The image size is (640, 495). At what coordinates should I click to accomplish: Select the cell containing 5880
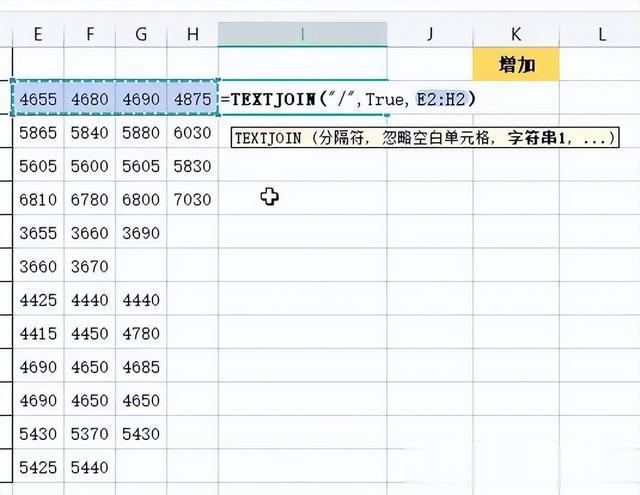[141, 133]
